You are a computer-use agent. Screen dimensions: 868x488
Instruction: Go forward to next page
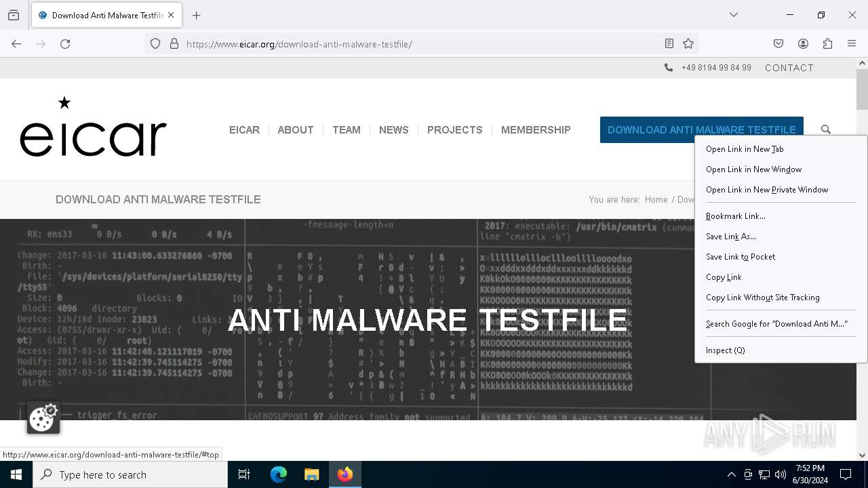pos(41,44)
